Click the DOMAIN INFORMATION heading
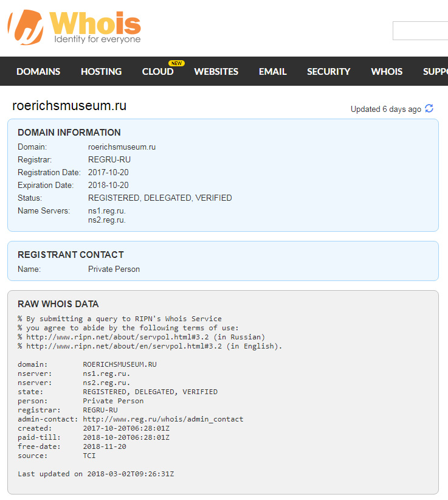Image resolution: width=448 pixels, height=500 pixels. 69,133
